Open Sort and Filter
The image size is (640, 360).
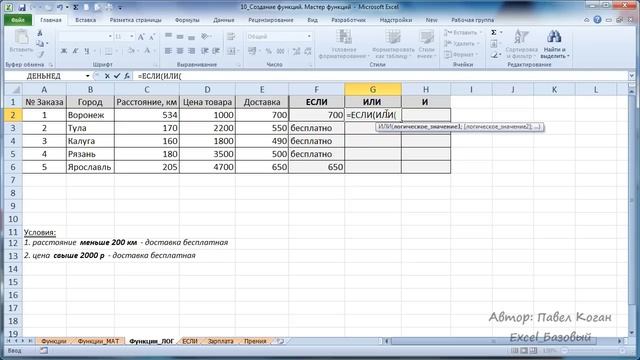[x=521, y=44]
